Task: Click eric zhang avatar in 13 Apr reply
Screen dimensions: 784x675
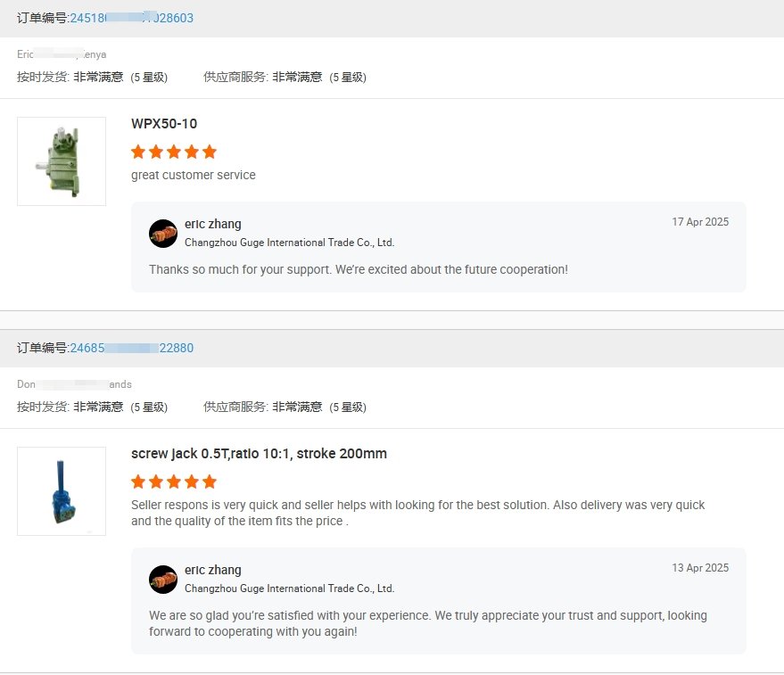Action: (163, 580)
